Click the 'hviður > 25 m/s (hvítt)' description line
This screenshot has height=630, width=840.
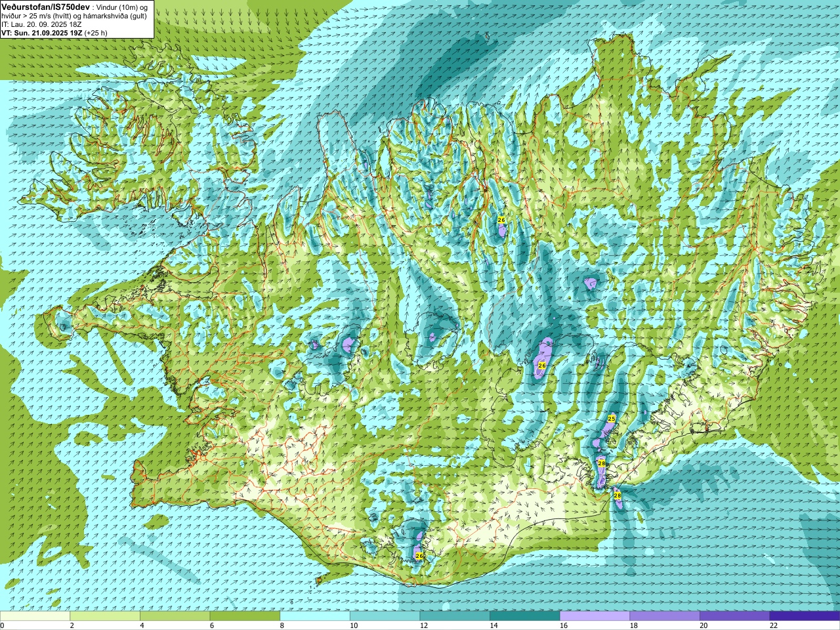pyautogui.click(x=74, y=16)
